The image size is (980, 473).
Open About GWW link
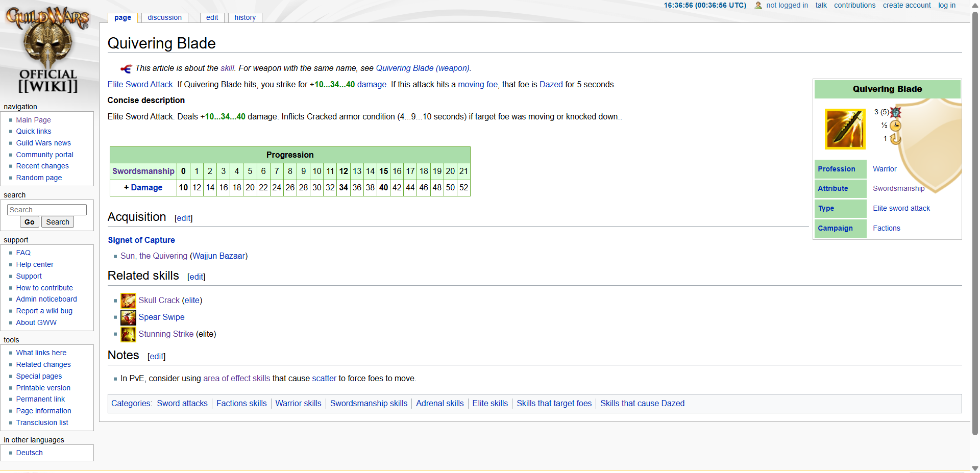[x=36, y=322]
